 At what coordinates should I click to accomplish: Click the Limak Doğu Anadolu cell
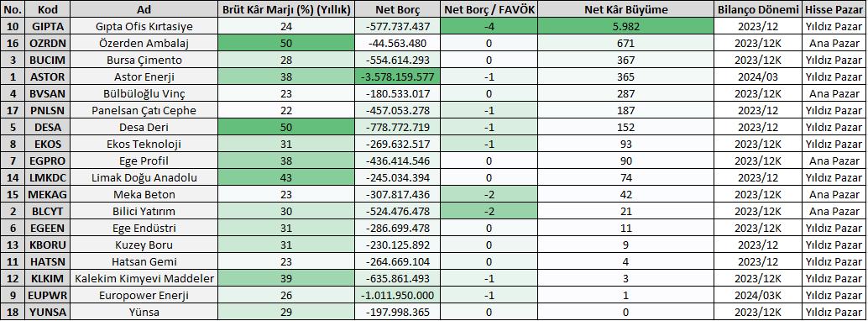[144, 177]
